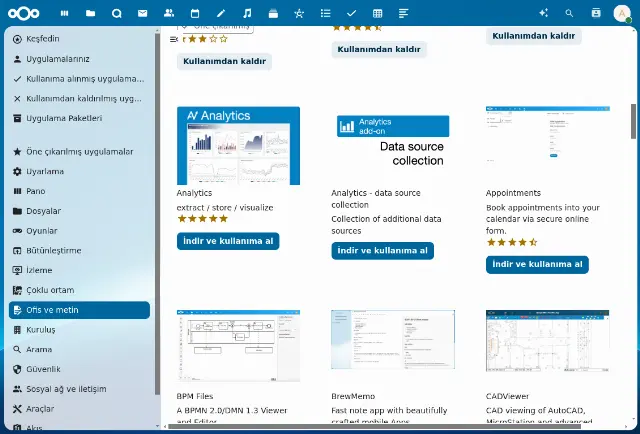
Task: Open the Analytics app screenshot thumbnail
Action: pyautogui.click(x=238, y=146)
